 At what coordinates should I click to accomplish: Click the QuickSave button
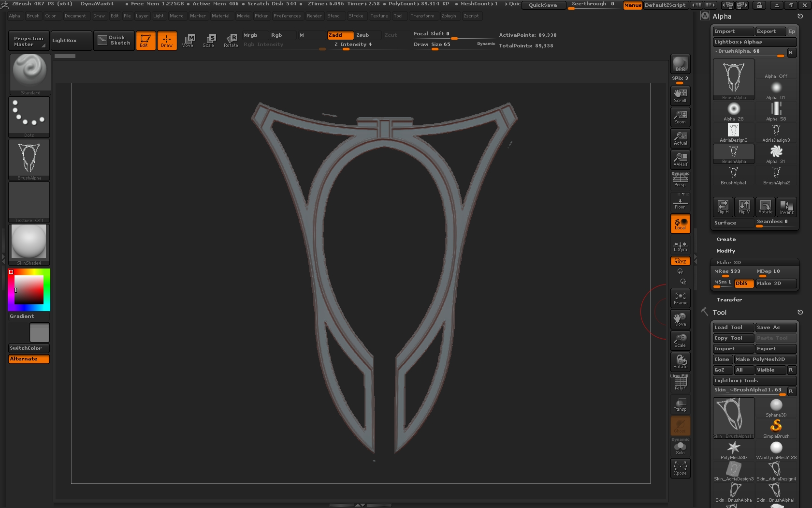coord(543,5)
